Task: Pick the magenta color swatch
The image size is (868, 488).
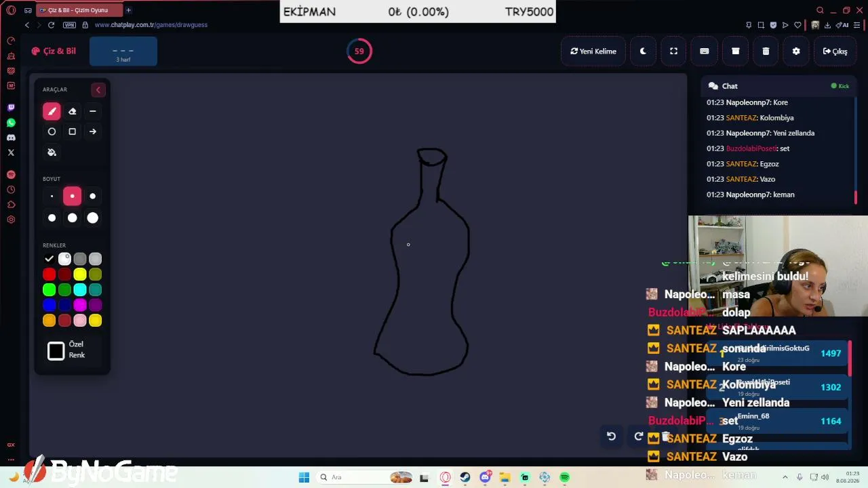Action: [80, 305]
